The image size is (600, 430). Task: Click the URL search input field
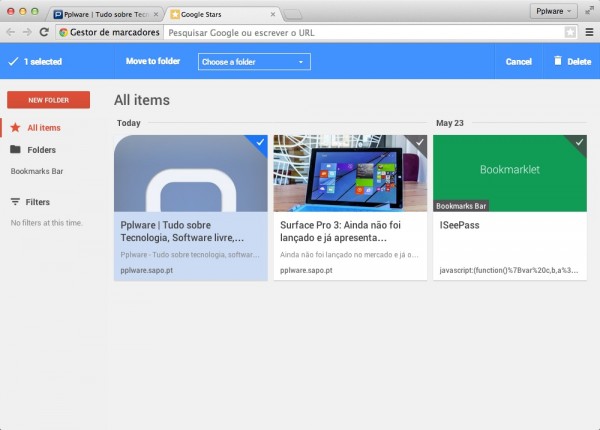pyautogui.click(x=365, y=33)
